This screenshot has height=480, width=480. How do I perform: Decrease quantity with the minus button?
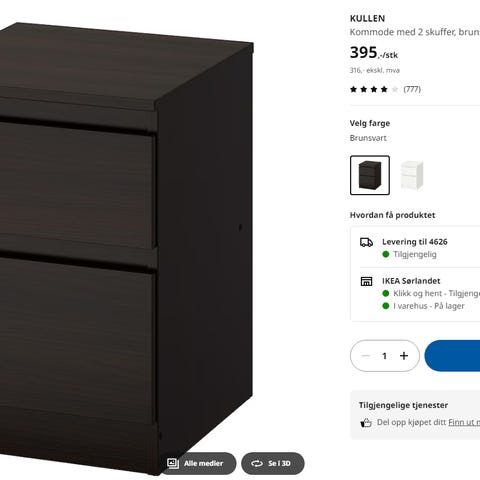(x=366, y=356)
